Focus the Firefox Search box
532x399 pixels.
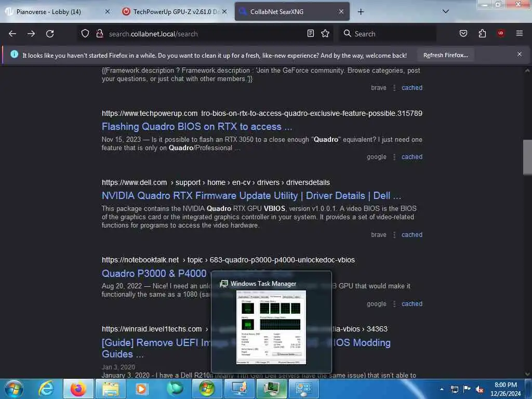[x=388, y=34]
